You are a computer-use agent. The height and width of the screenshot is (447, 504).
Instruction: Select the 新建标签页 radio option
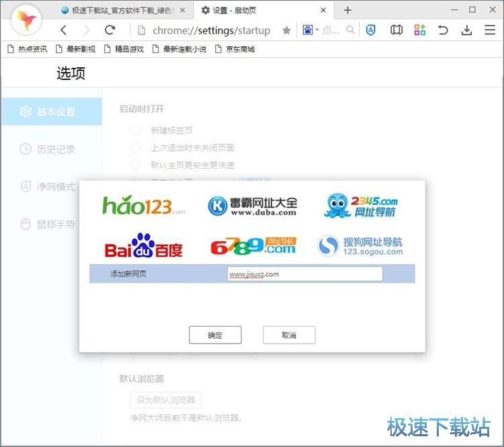click(x=135, y=130)
